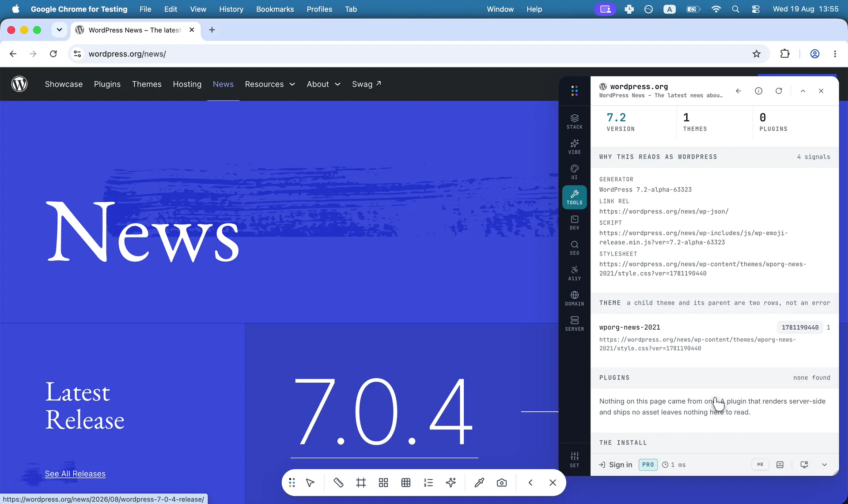Image resolution: width=848 pixels, height=504 pixels.
Task: Open the SEO magnifier section
Action: (574, 248)
